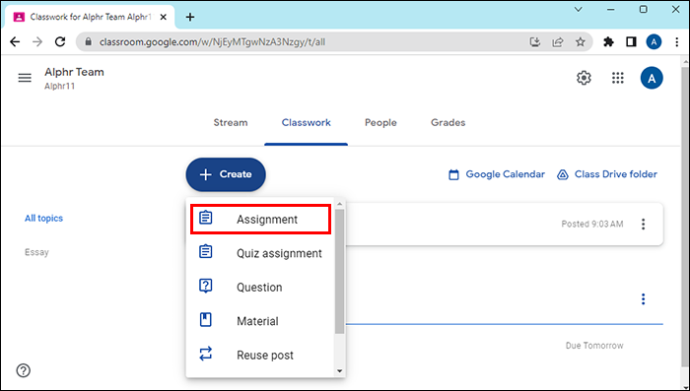Open the class settings gear icon

[x=584, y=78]
